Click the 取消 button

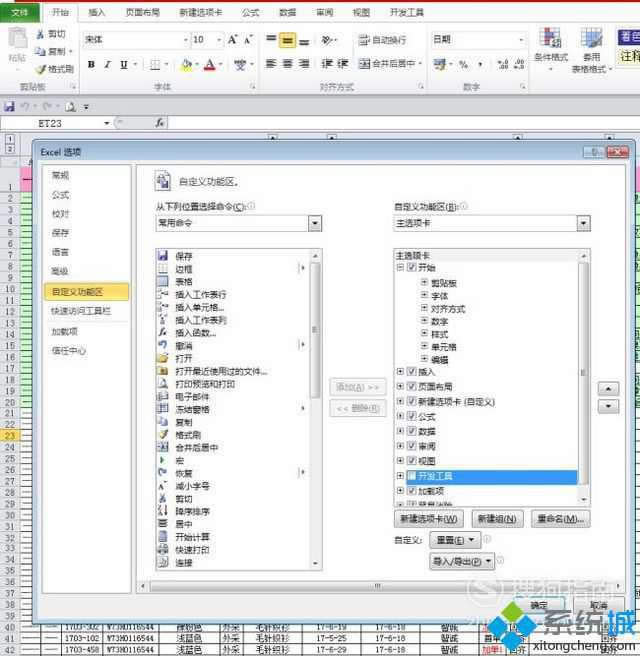pos(598,605)
